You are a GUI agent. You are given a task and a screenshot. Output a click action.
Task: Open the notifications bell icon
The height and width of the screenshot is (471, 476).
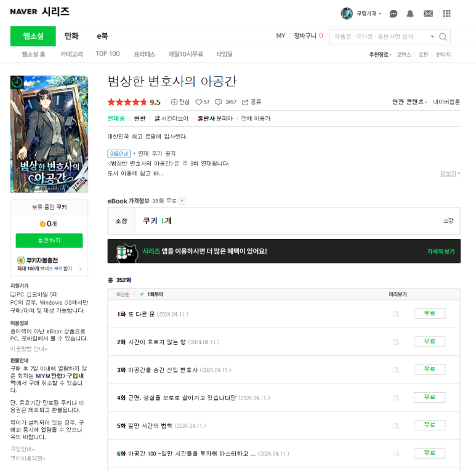click(x=410, y=14)
